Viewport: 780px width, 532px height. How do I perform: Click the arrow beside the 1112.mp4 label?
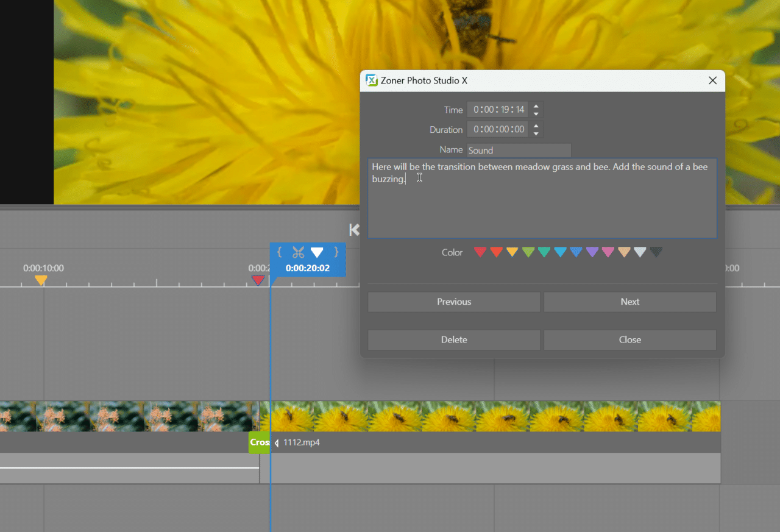click(x=276, y=443)
